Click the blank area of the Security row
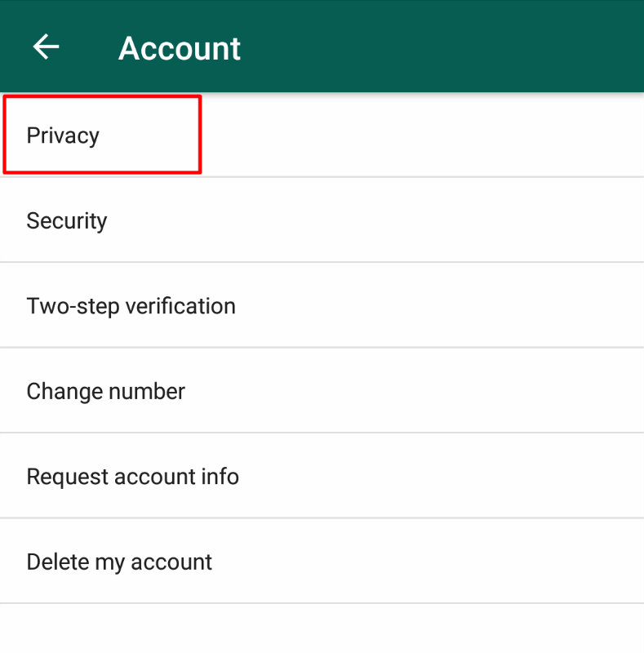 pyautogui.click(x=375, y=220)
